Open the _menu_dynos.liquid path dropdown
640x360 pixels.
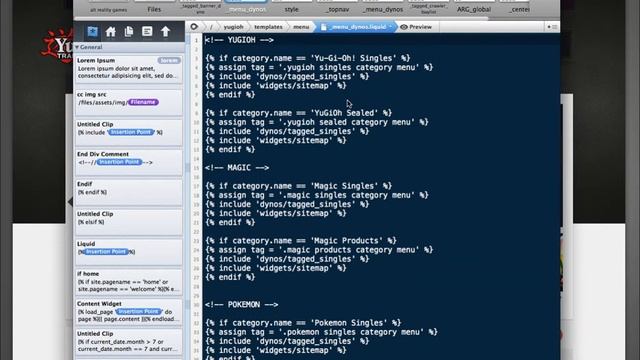(391, 27)
